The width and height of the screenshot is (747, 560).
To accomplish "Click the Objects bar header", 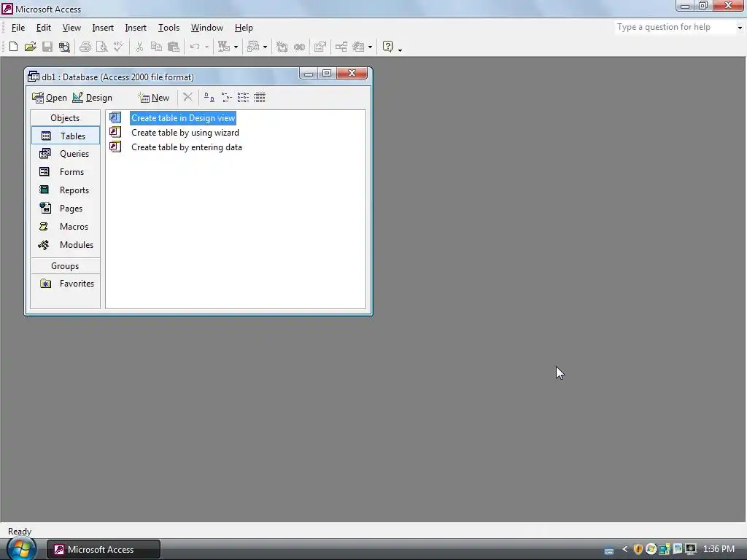I will click(65, 117).
